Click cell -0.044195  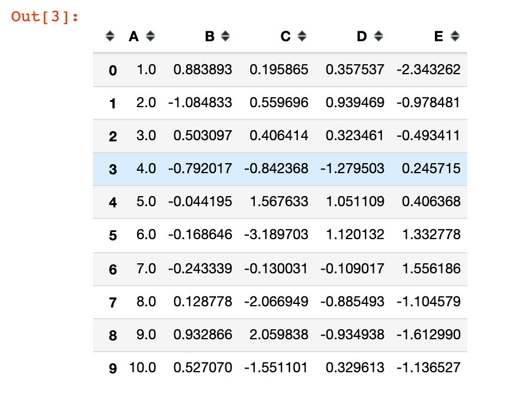click(200, 201)
